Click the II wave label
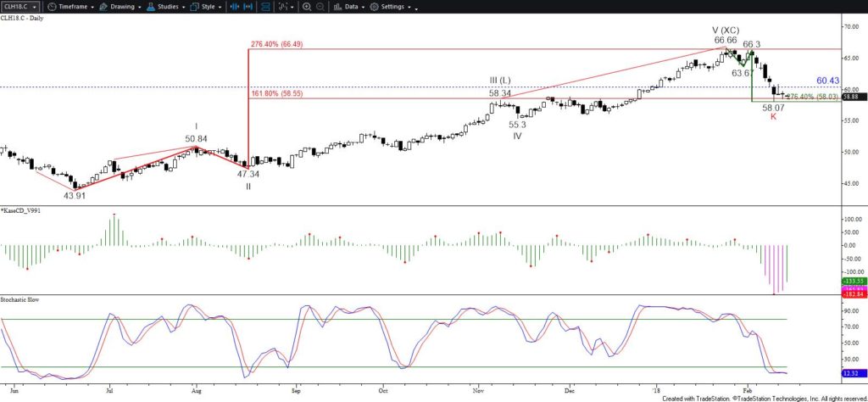Screen dimensions: 868x402 (248, 187)
